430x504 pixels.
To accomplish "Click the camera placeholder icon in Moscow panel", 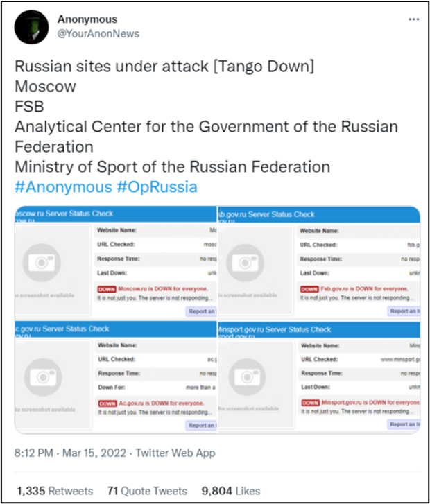I will [x=42, y=263].
